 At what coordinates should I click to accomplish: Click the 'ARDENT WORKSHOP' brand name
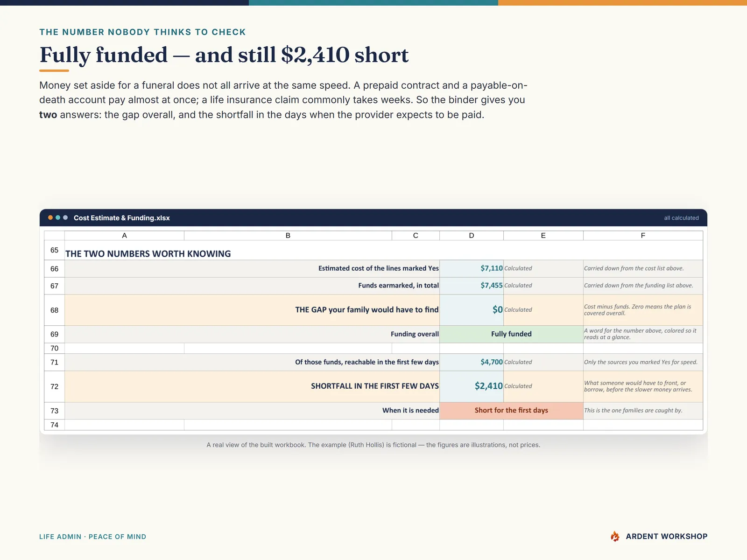tap(667, 537)
